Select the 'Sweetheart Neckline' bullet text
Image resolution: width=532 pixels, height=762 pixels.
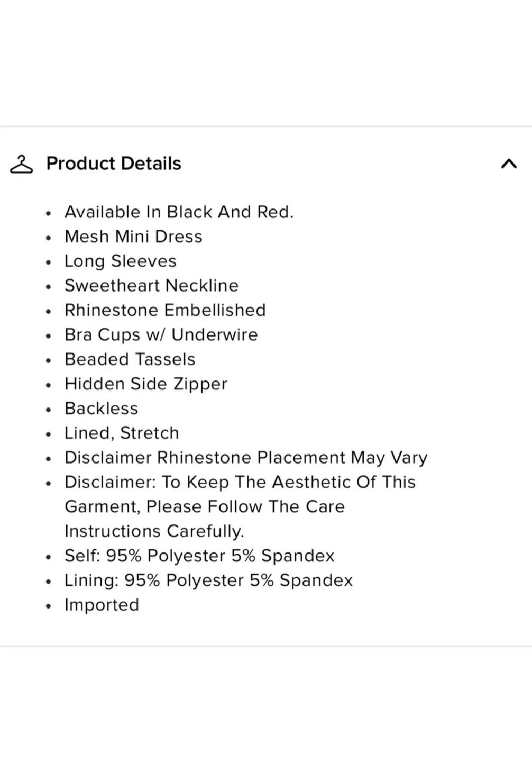pos(151,286)
